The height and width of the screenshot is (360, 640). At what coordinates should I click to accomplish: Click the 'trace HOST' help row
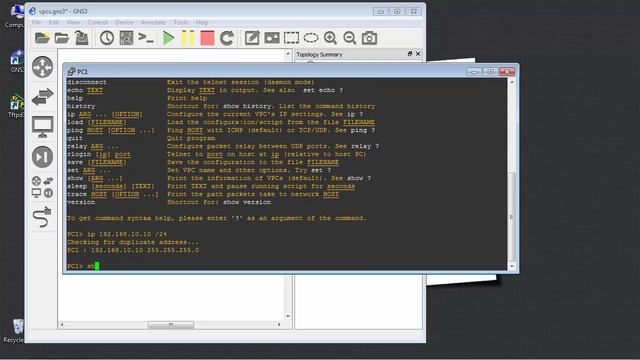click(203, 194)
